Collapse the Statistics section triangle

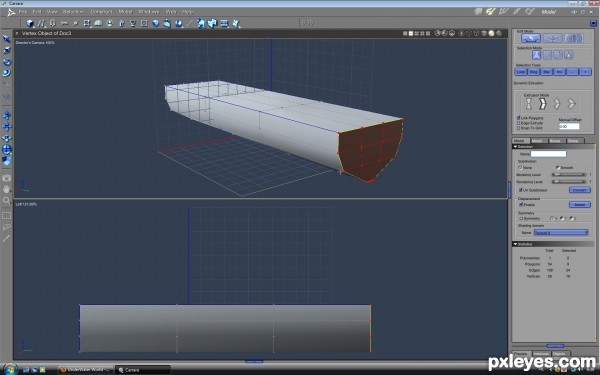[515, 244]
